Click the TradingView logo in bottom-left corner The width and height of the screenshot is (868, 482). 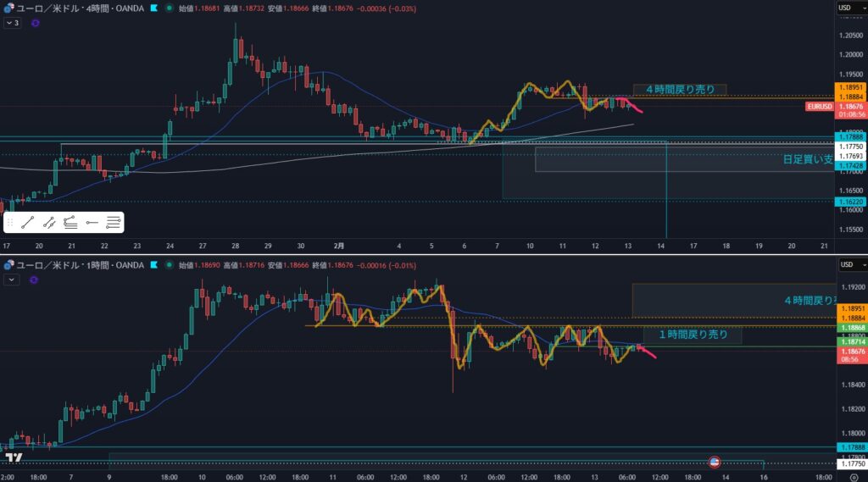click(x=14, y=458)
